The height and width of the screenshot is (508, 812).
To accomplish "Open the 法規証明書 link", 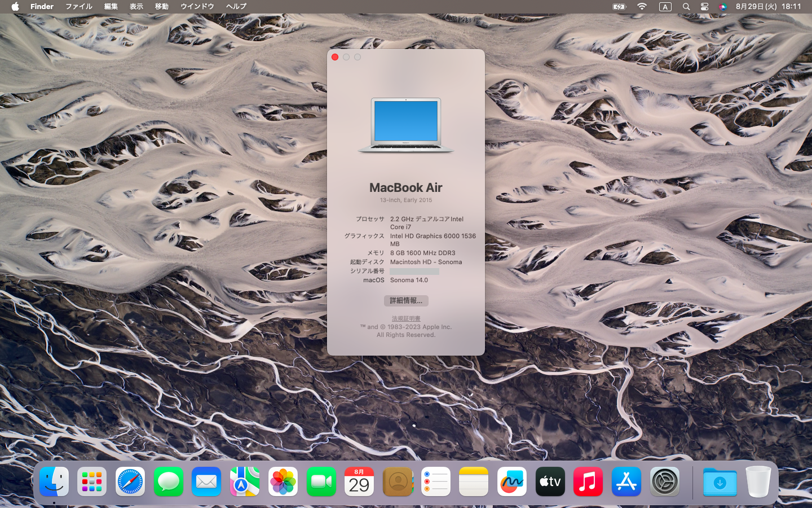I will point(406,319).
